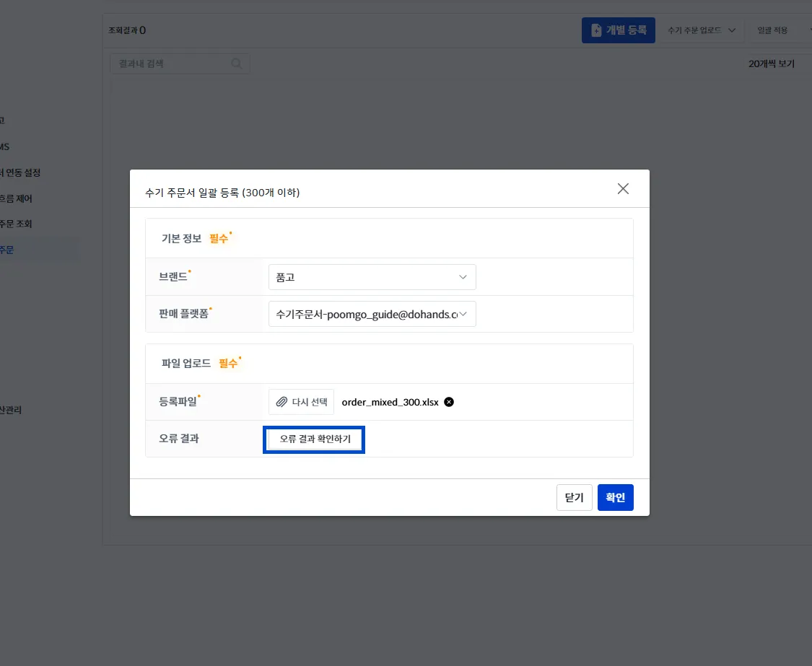Click the paperclip icon to reselect file
The width and height of the screenshot is (812, 666).
pyautogui.click(x=281, y=402)
